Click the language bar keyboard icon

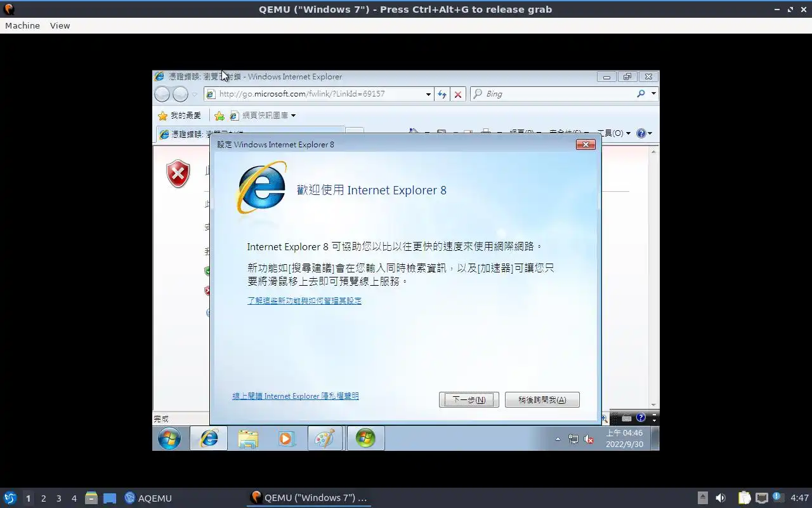(x=627, y=418)
